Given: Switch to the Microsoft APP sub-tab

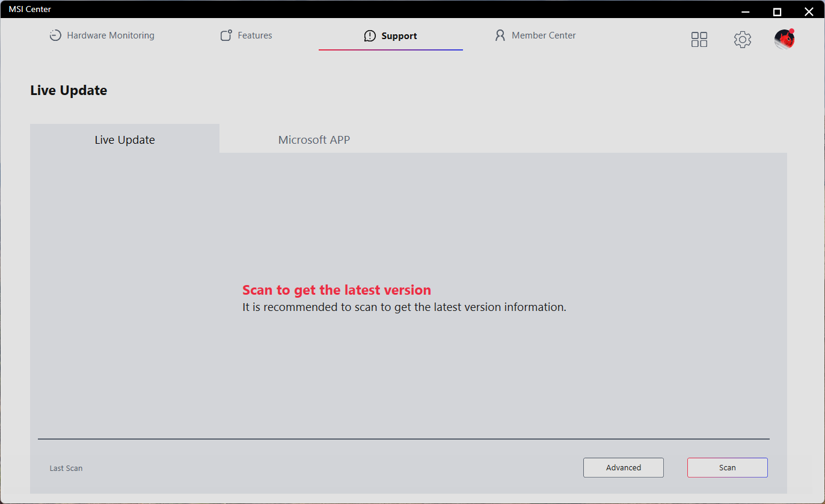Looking at the screenshot, I should (314, 140).
